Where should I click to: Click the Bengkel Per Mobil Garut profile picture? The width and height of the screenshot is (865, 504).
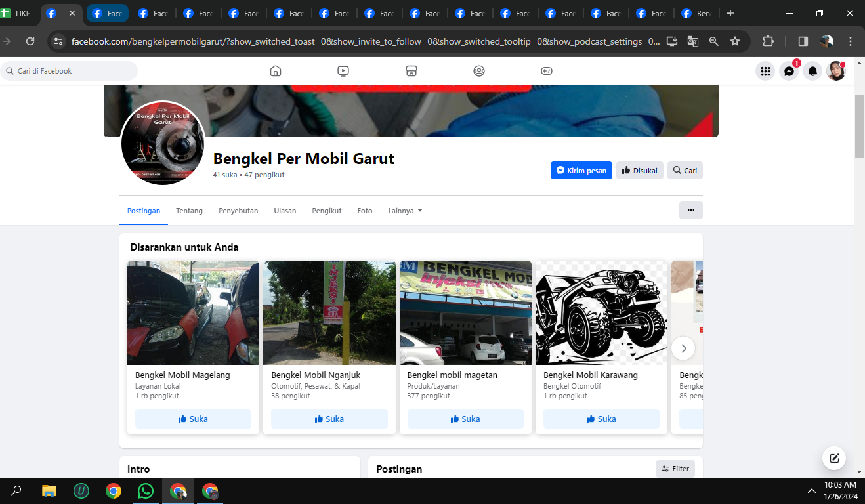pos(163,143)
